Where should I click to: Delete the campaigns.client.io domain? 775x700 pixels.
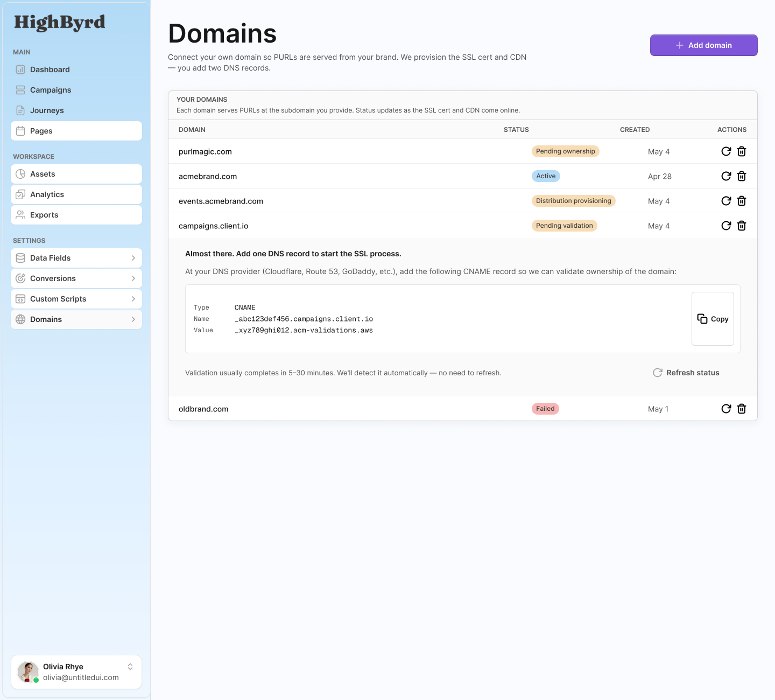pos(742,226)
